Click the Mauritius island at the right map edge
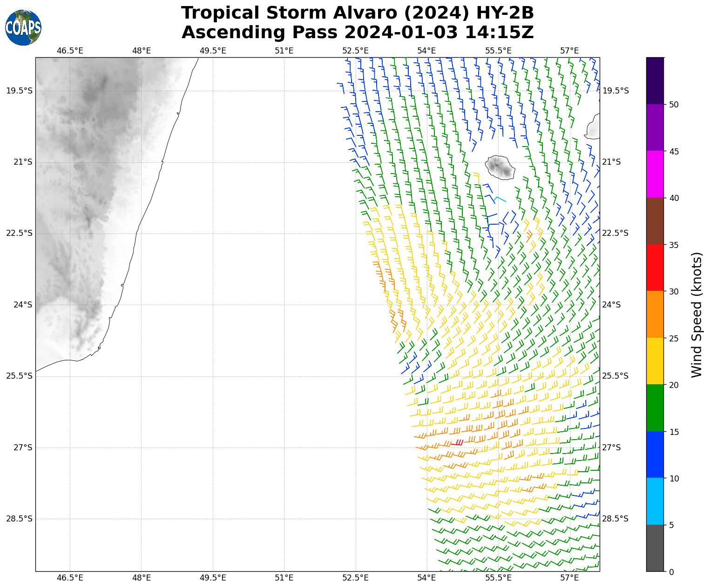This screenshot has width=710, height=588. point(593,127)
